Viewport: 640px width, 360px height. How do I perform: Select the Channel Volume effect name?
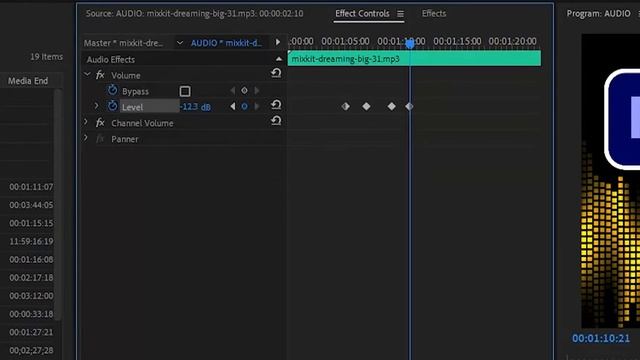click(142, 123)
